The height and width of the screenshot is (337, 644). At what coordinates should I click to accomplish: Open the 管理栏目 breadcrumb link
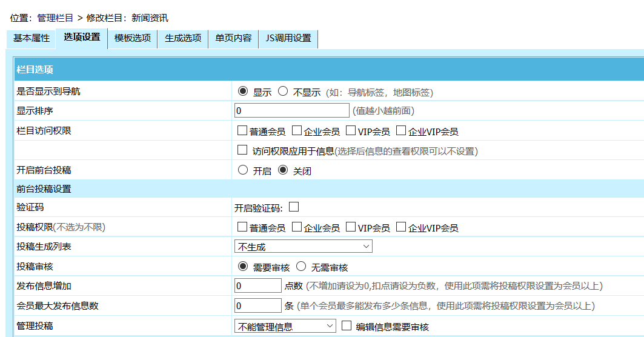[55, 18]
